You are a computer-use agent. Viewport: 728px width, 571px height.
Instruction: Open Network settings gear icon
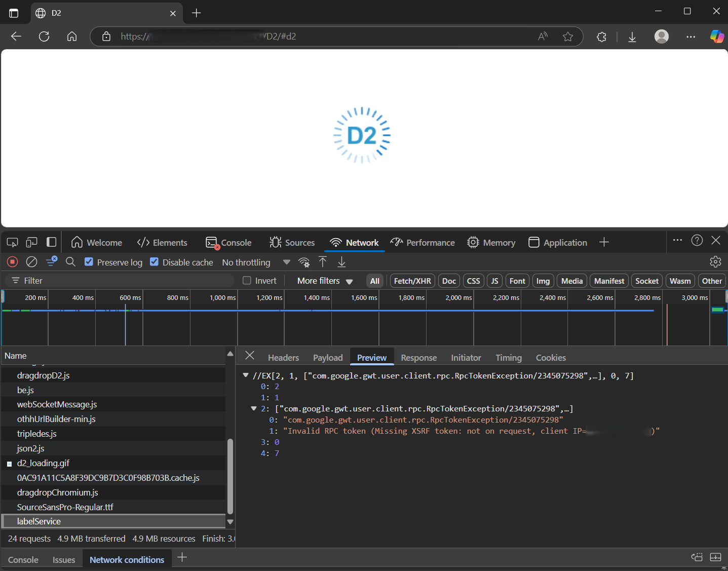click(x=715, y=262)
